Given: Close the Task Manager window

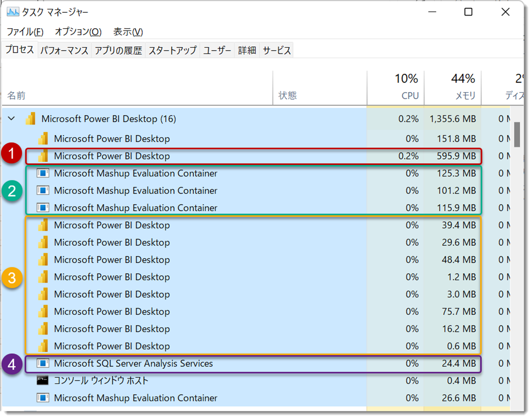Looking at the screenshot, I should [x=505, y=12].
